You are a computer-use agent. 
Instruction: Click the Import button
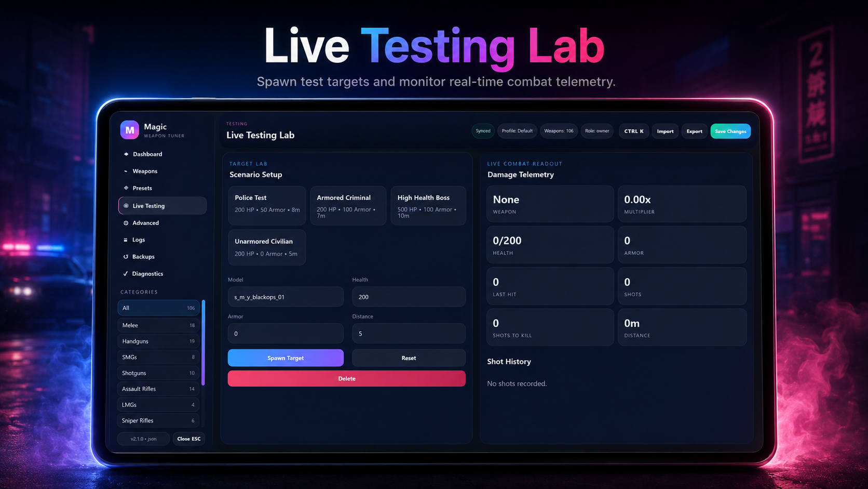tap(665, 131)
